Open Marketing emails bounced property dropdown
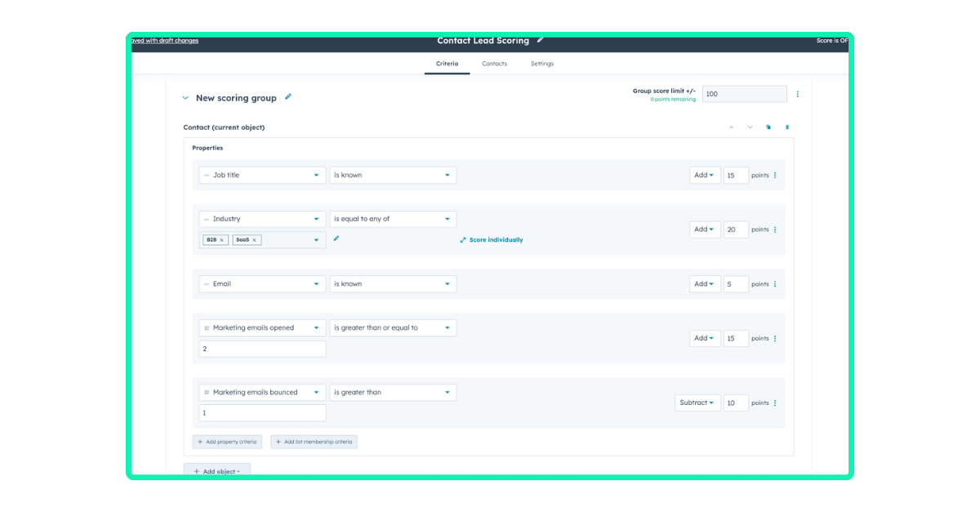The height and width of the screenshot is (512, 980). tap(263, 392)
